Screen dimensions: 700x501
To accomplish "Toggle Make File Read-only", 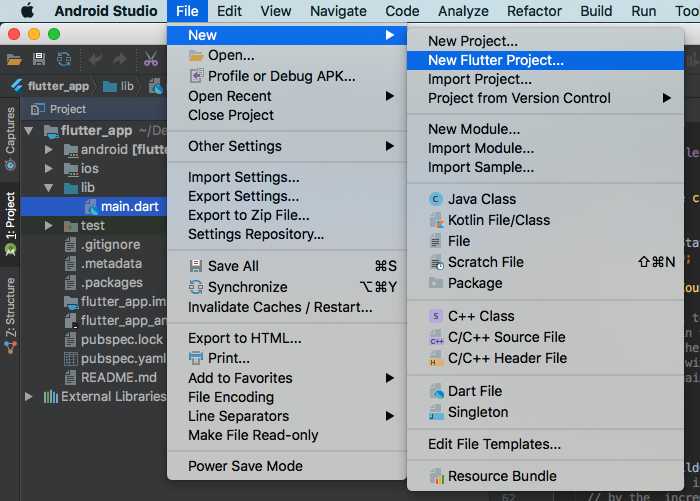I will coord(286,435).
